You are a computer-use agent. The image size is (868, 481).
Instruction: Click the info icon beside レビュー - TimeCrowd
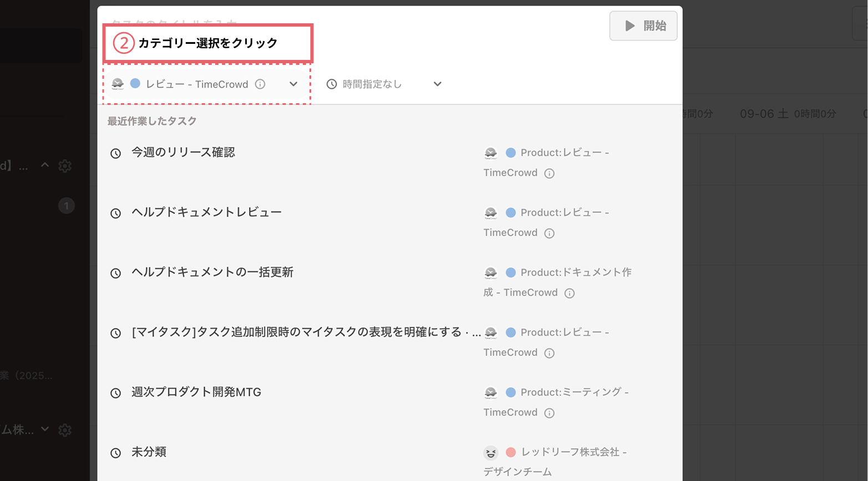pyautogui.click(x=260, y=84)
